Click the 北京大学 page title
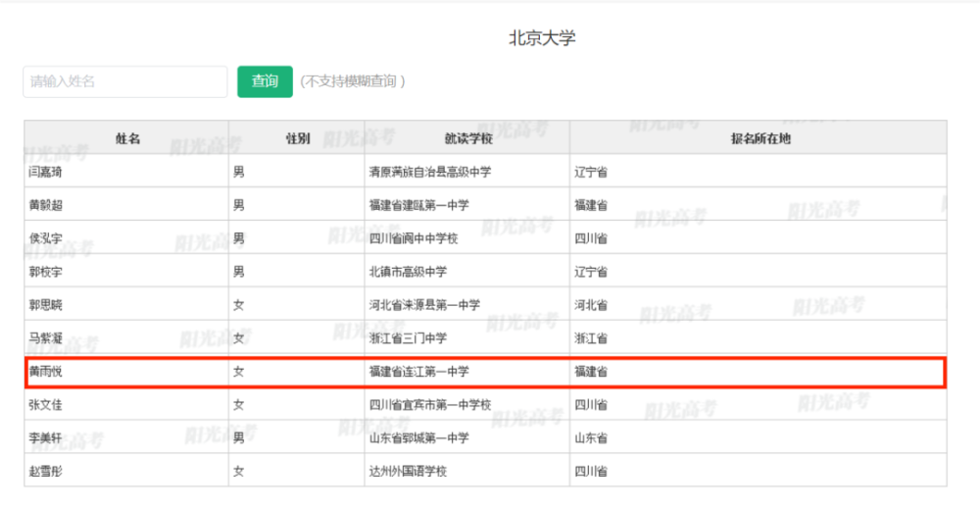Viewport: 980px width, 513px height. [x=542, y=38]
